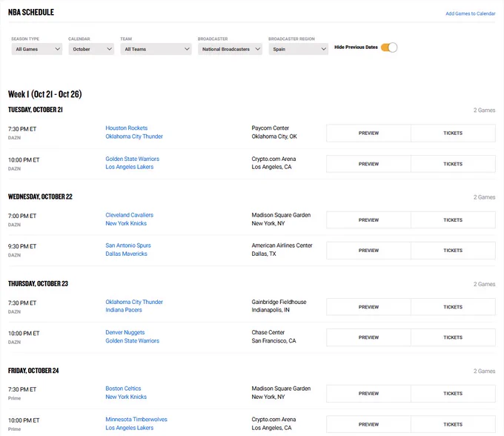Click Preview for Warriors vs Lakers game
The width and height of the screenshot is (504, 436).
tap(368, 164)
